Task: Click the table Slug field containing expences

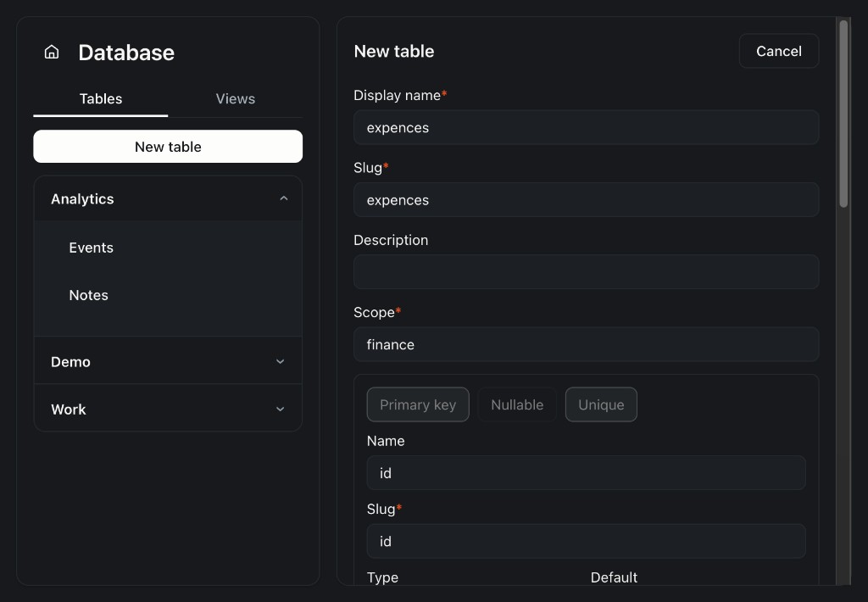Action: pos(587,200)
